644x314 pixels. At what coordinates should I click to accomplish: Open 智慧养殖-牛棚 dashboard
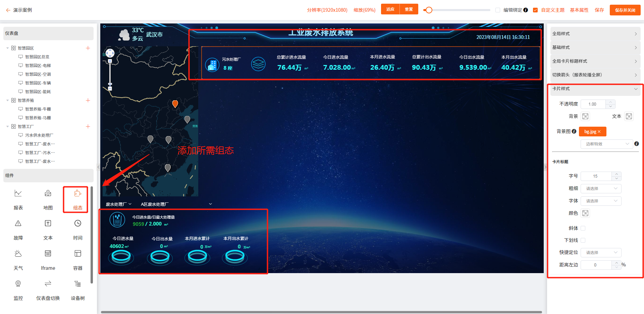(x=38, y=109)
